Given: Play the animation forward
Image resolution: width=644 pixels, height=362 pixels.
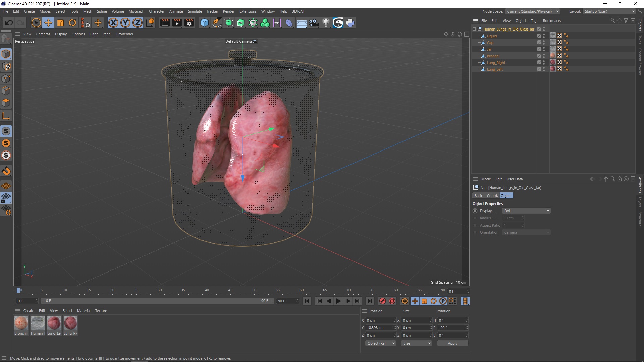Looking at the screenshot, I should point(338,301).
